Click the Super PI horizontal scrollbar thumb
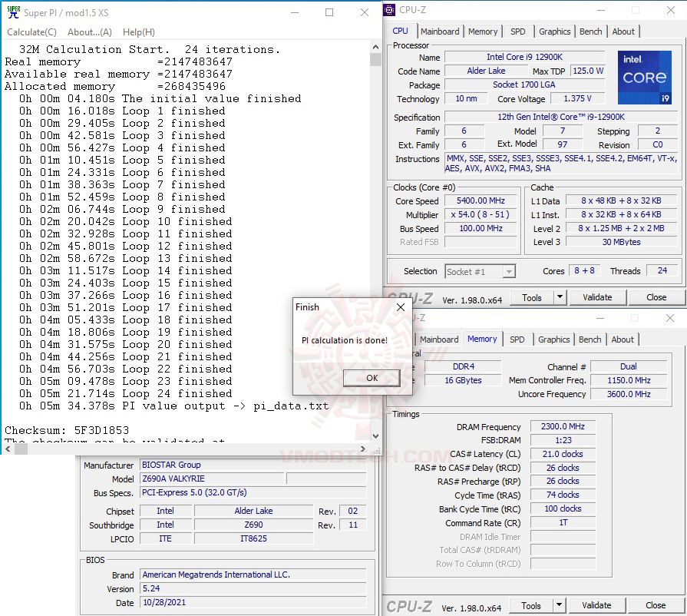Screen dimensions: 687x616 (x=20, y=449)
